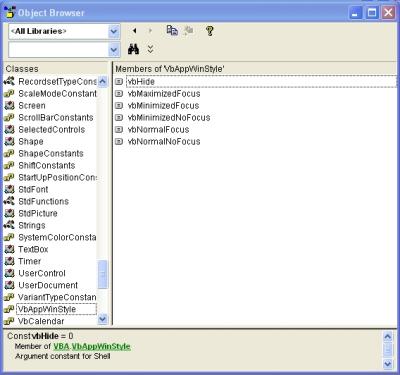
Task: Select the vbHide member
Action: coord(141,82)
